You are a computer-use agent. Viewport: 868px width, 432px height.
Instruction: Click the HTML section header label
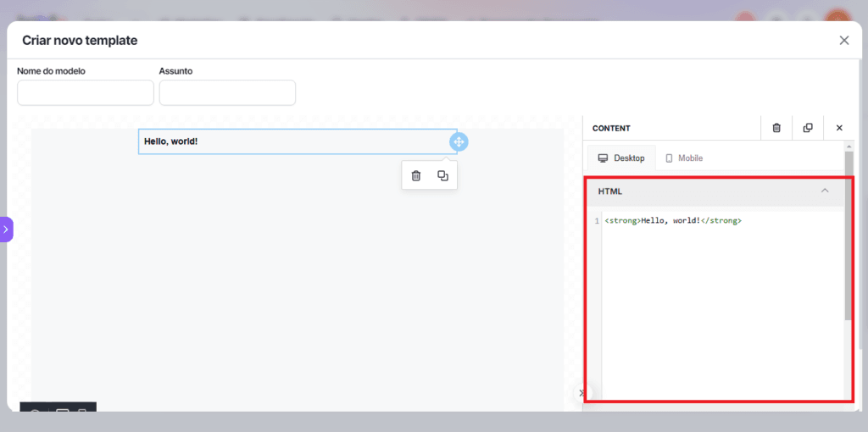click(610, 191)
